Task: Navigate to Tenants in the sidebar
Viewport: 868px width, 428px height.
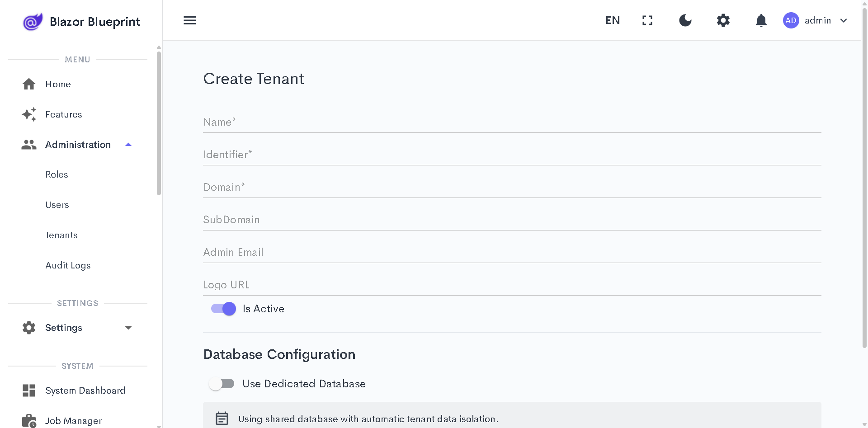Action: (61, 235)
